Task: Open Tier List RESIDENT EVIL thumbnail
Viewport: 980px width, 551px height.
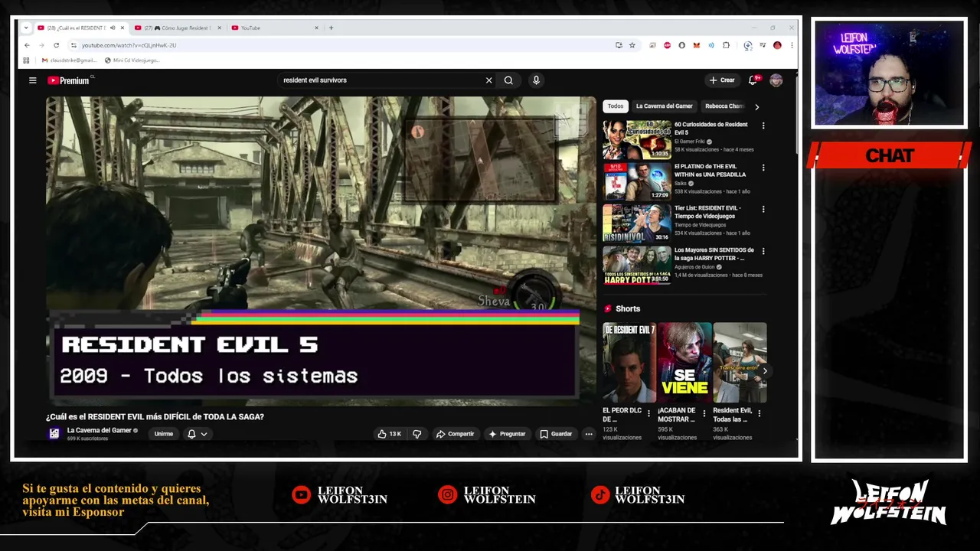Action: pos(637,223)
